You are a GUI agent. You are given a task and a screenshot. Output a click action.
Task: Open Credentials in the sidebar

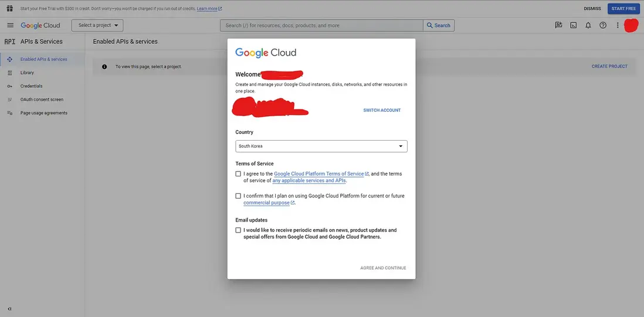click(42, 86)
